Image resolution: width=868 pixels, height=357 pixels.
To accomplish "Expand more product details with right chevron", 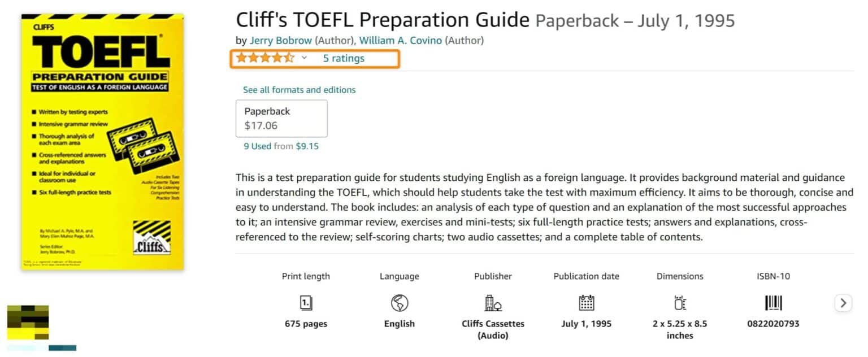I will coord(843,303).
